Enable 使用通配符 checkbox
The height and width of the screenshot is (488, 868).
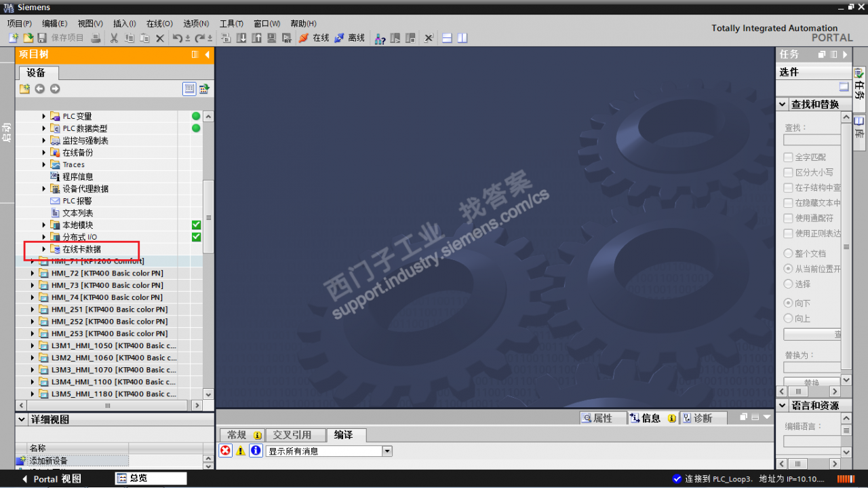coord(788,218)
